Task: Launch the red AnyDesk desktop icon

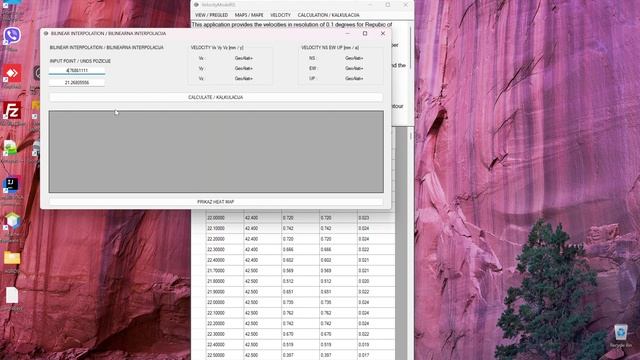Action: [x=12, y=74]
